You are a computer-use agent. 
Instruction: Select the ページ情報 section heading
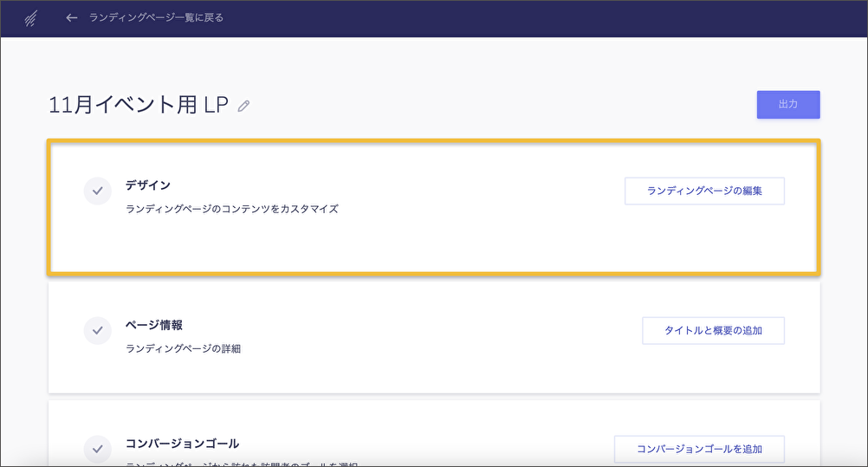coord(154,325)
